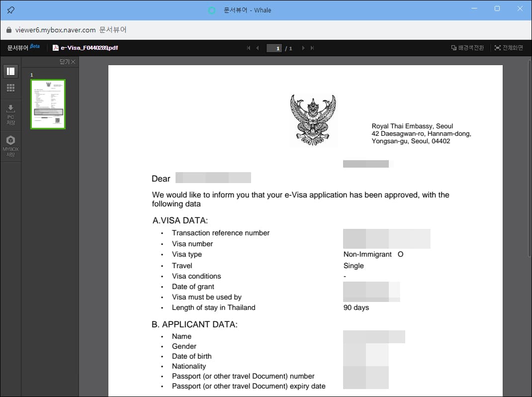
Task: Save the file to MYBOX 저장
Action: pos(11,146)
